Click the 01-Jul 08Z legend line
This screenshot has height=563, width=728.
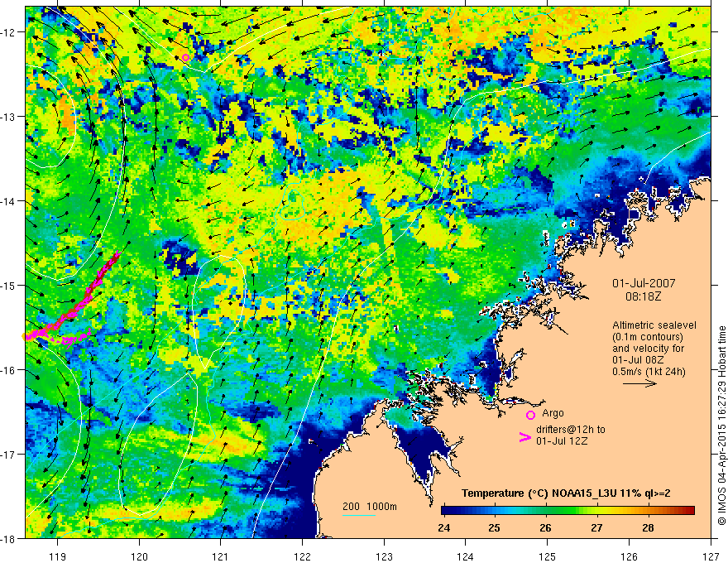[638, 360]
